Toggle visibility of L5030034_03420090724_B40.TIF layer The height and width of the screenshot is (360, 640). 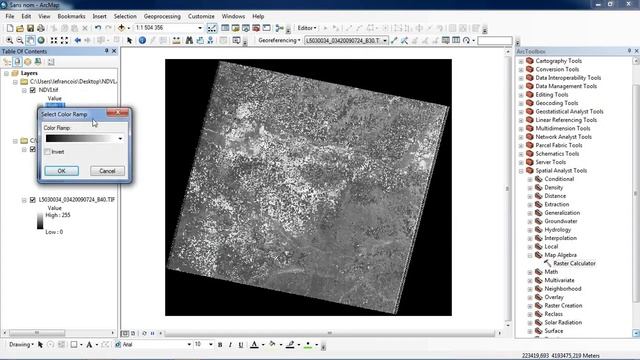click(33, 200)
